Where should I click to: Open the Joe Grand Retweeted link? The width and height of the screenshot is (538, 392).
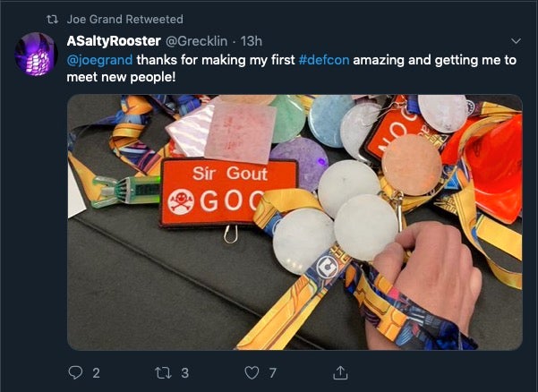(124, 19)
